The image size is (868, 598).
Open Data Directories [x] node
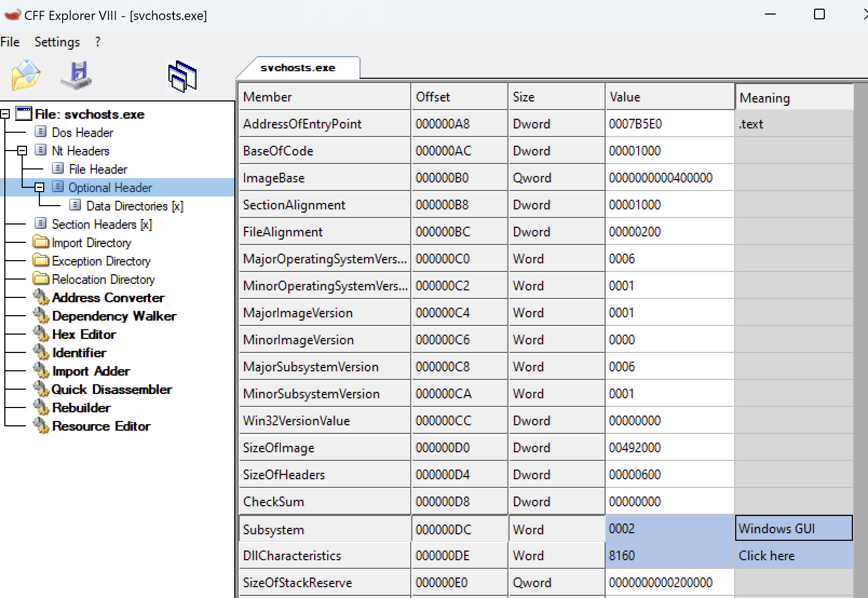pyautogui.click(x=134, y=206)
